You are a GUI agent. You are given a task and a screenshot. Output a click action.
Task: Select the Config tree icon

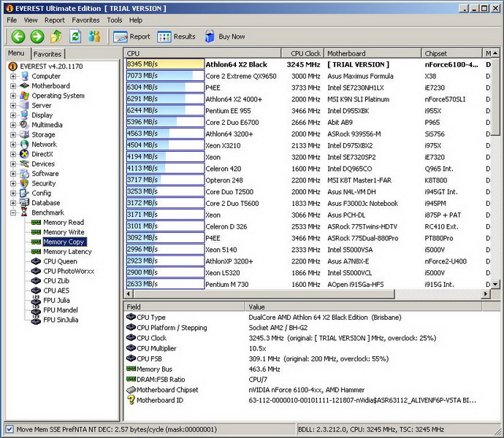coord(24,193)
